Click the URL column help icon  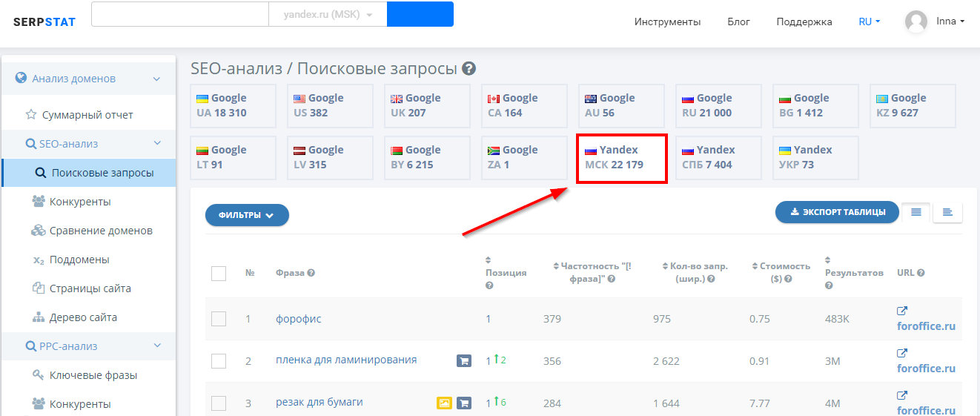point(921,273)
